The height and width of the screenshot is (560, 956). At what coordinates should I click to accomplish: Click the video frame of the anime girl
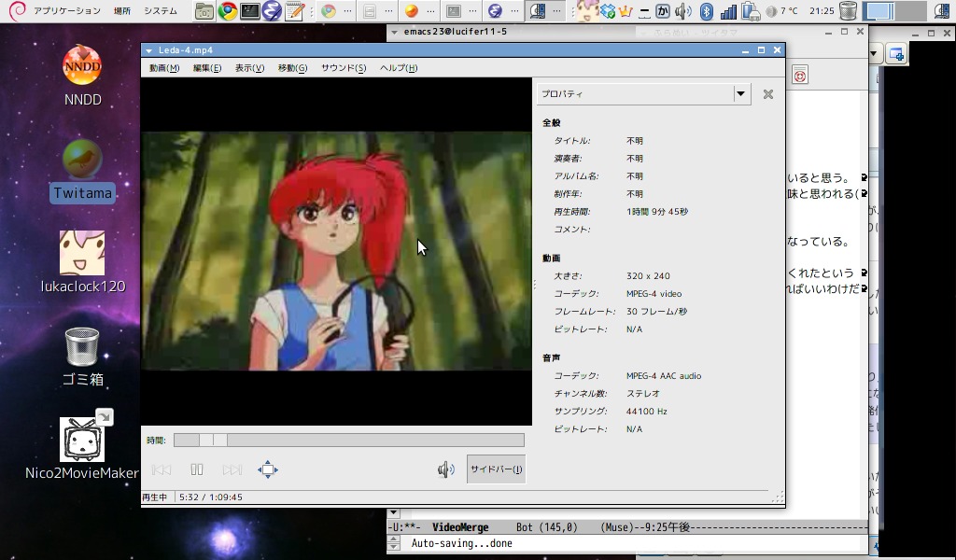click(336, 251)
